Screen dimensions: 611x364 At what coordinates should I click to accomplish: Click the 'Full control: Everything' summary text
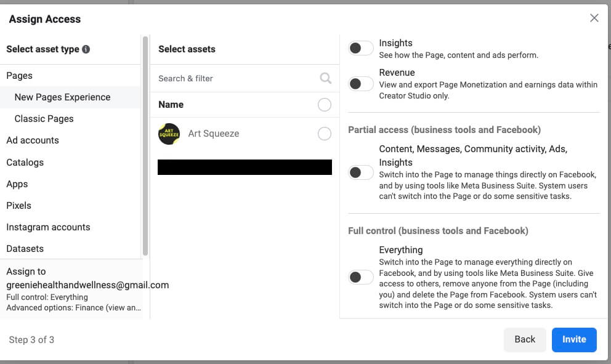click(47, 297)
